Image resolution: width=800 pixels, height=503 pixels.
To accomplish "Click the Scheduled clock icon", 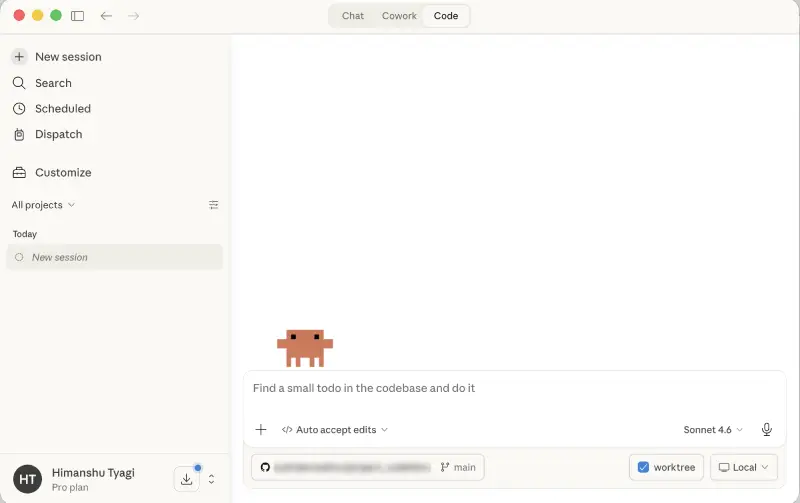I will tap(19, 109).
